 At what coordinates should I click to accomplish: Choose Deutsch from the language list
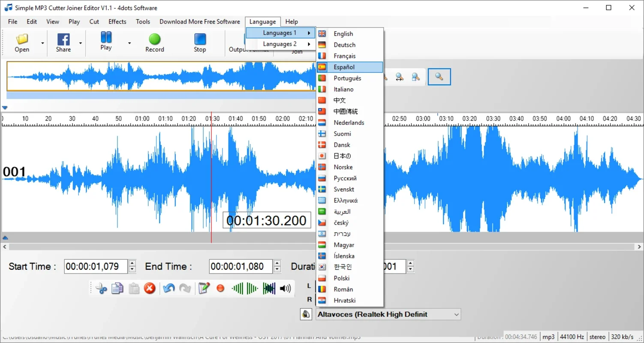[x=350, y=45]
